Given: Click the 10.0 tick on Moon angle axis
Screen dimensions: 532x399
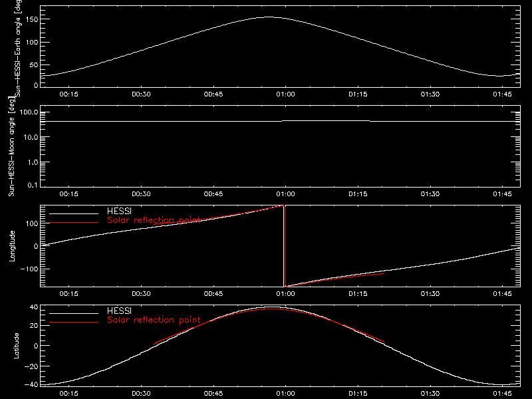Looking at the screenshot, I should (x=31, y=137).
